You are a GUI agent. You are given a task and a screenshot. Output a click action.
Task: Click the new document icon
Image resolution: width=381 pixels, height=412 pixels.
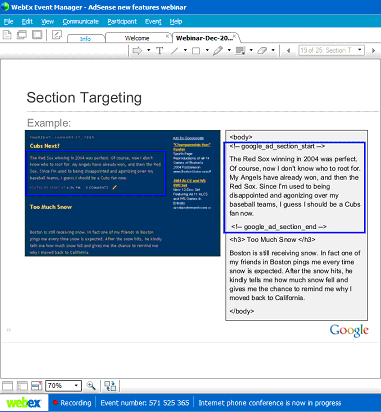(7, 35)
